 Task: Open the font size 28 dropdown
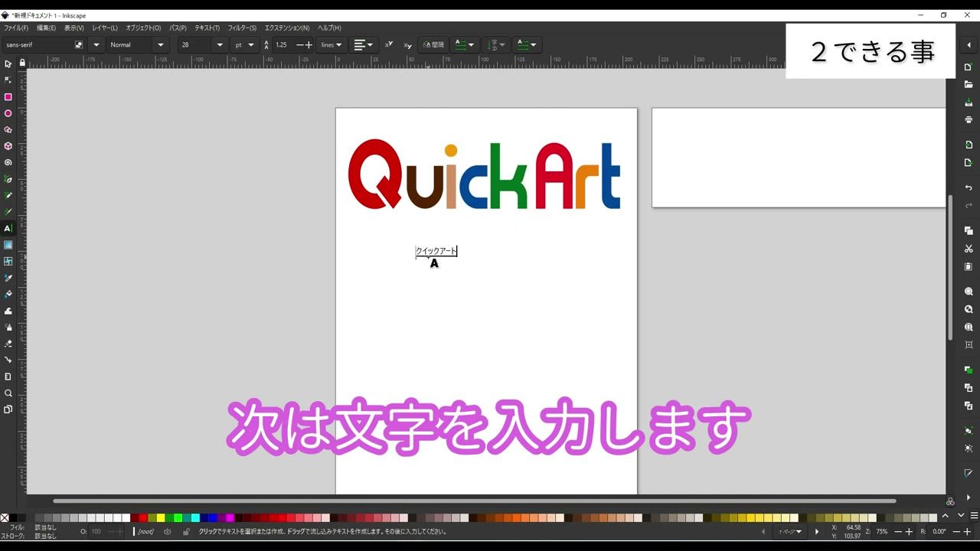point(220,44)
